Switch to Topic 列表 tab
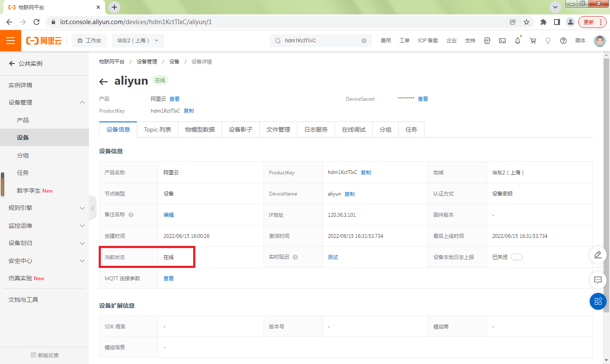 (158, 130)
